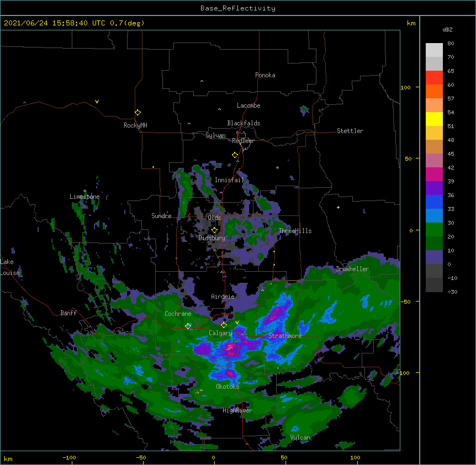
Task: Click the -50 tick on the vertical km axis
Action: point(405,302)
